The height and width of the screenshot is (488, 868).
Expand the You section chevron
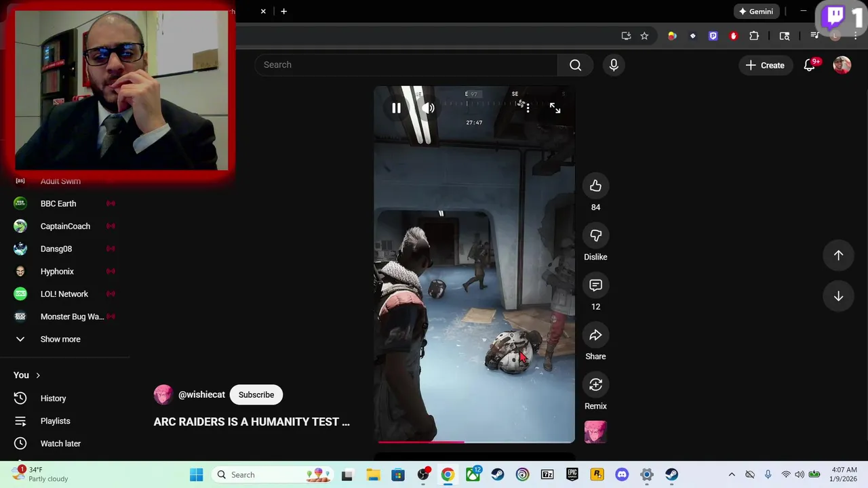pos(38,375)
